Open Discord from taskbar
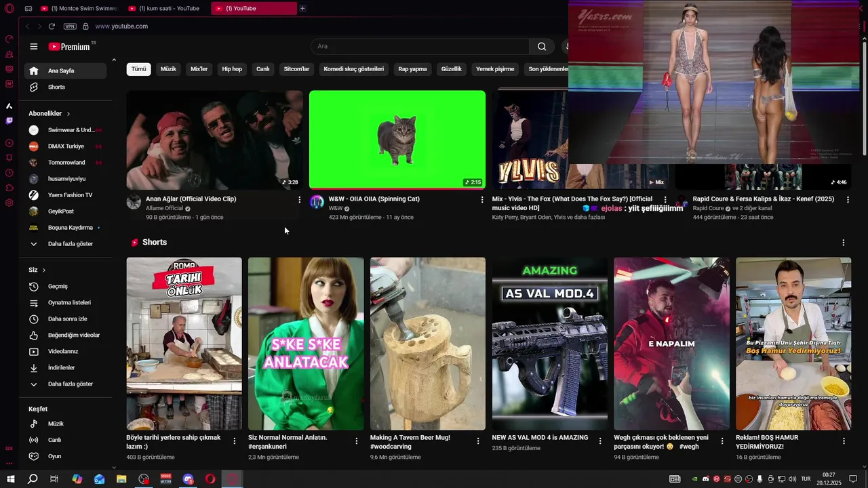 pos(188,479)
